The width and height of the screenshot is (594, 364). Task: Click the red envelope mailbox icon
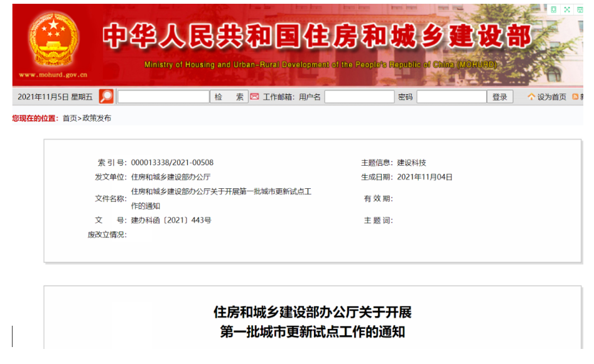click(254, 97)
